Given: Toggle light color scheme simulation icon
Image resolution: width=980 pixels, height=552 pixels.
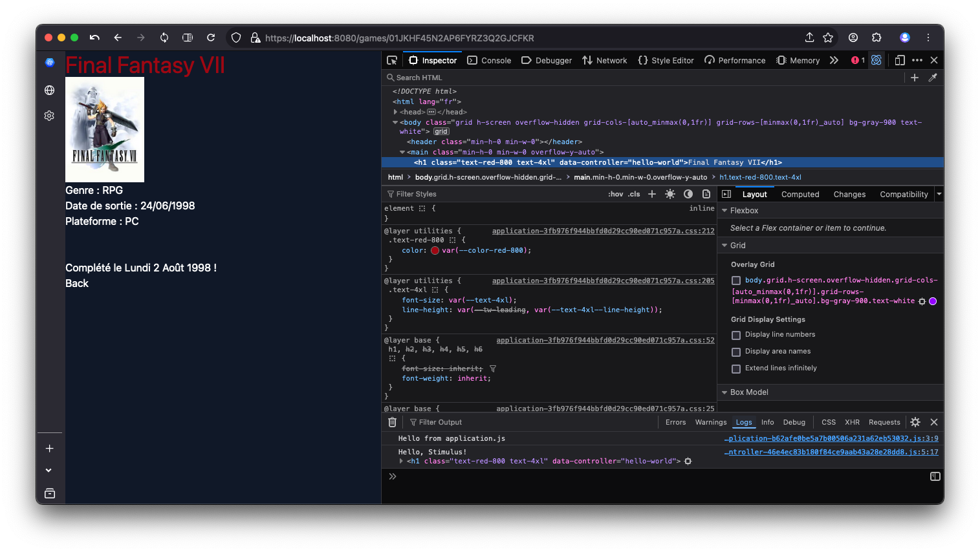Looking at the screenshot, I should click(x=670, y=194).
